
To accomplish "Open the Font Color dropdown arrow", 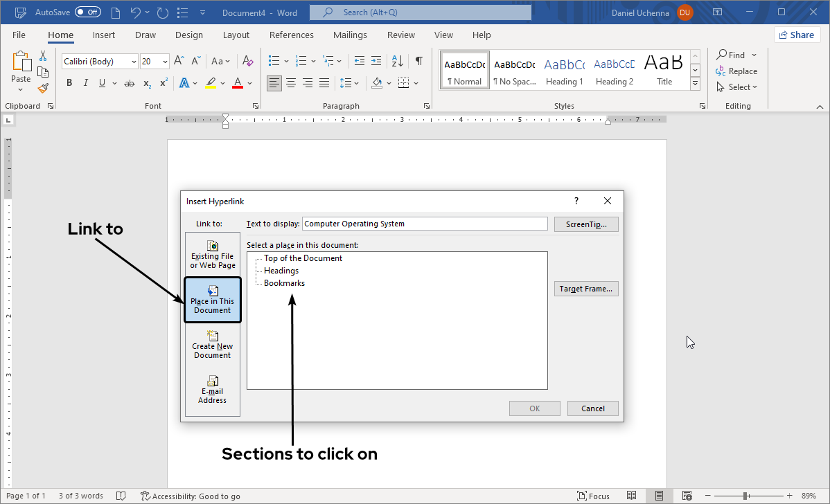I will click(250, 83).
